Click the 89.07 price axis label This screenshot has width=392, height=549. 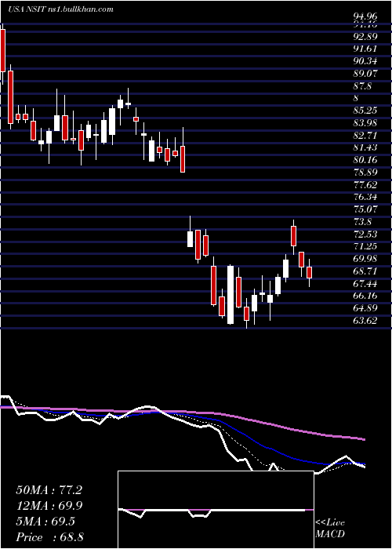click(365, 74)
